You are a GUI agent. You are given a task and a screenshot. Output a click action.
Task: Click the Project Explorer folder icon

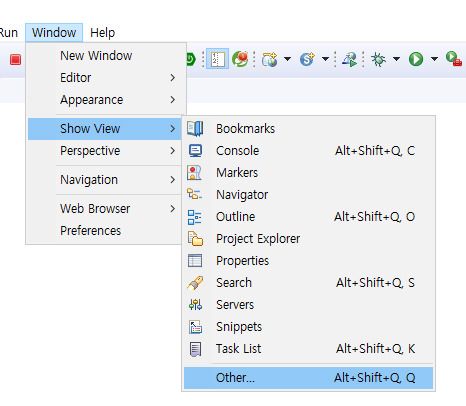(x=195, y=239)
